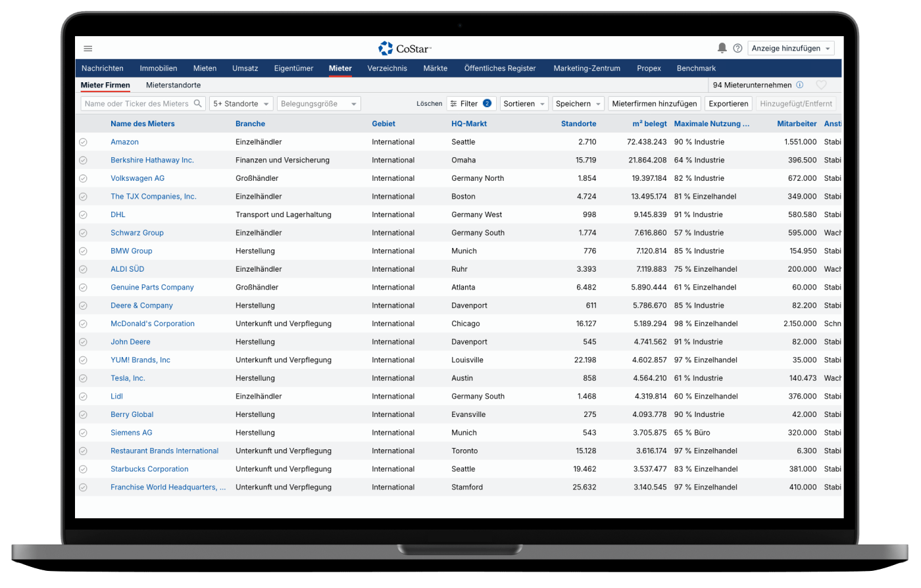Screen dimensions: 921x588
Task: Open the Siemens AG link
Action: point(132,433)
